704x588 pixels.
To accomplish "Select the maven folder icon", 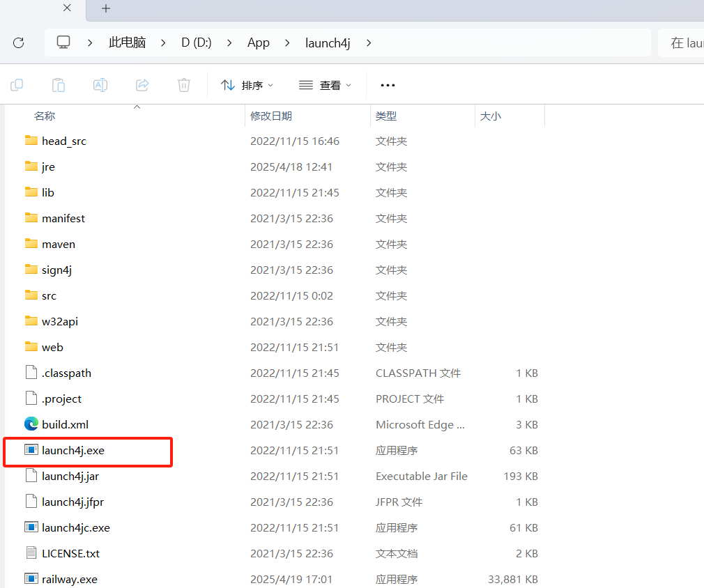I will tap(31, 244).
